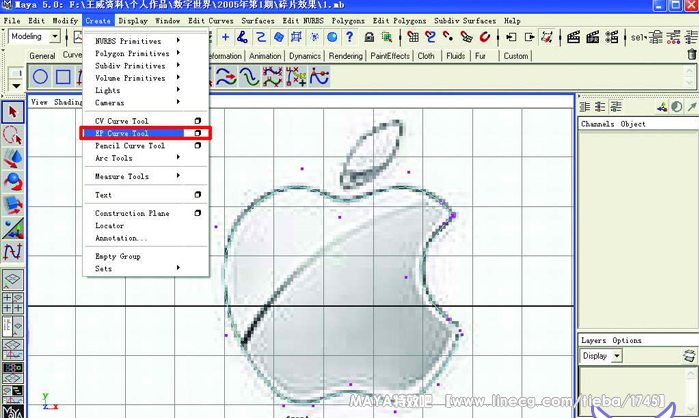Click the curve with red arrow shelf icon

226,77
